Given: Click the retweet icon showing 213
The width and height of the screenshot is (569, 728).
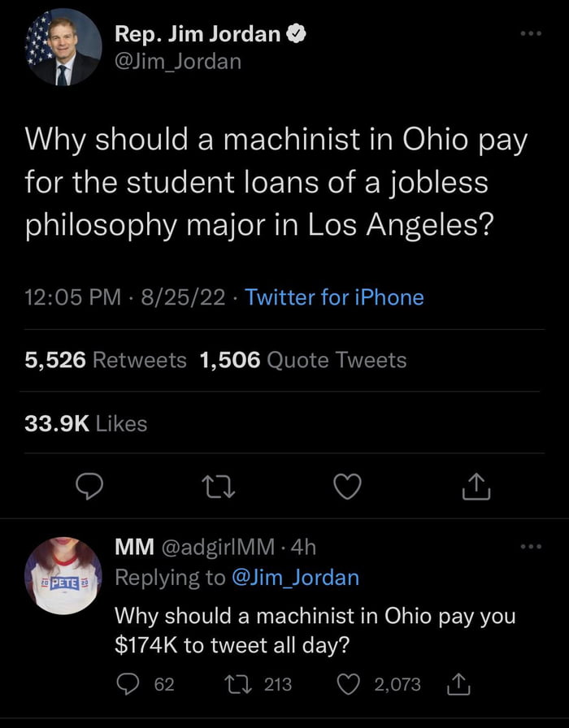Looking at the screenshot, I should pos(240,685).
